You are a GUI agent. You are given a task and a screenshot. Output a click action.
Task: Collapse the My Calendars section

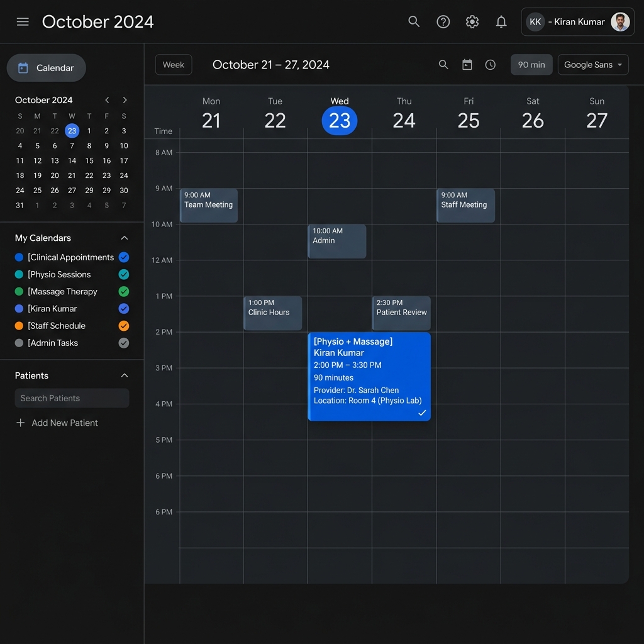[x=124, y=238]
